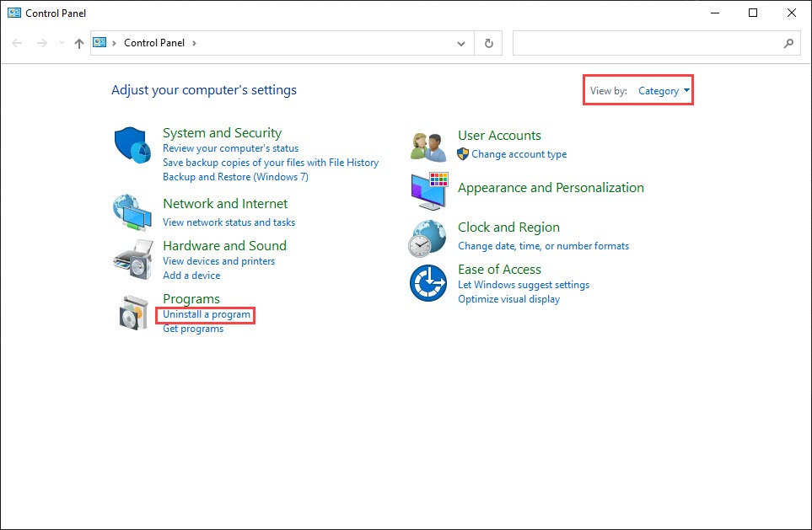812x530 pixels.
Task: Open the Clock and Region globe icon
Action: click(x=427, y=238)
